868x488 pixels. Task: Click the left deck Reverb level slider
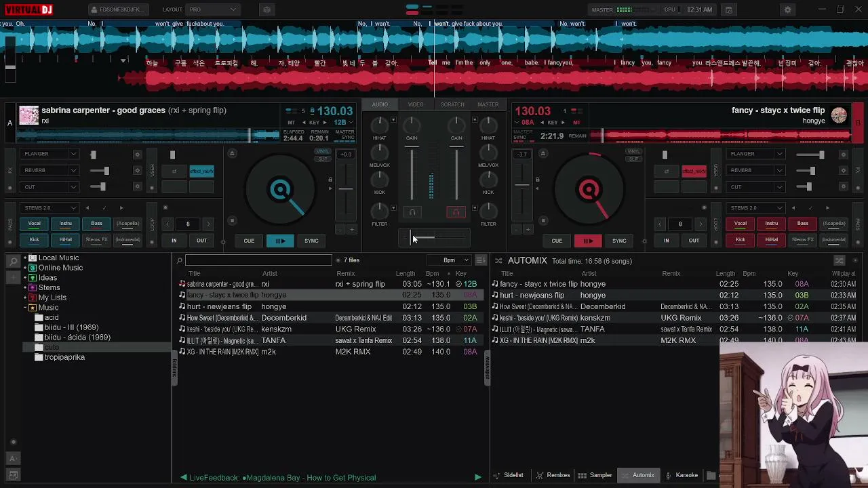[x=99, y=170]
